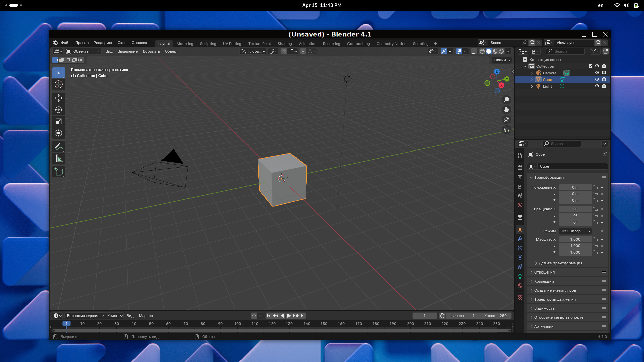
Task: Select the Select Box tool
Action: click(x=59, y=73)
